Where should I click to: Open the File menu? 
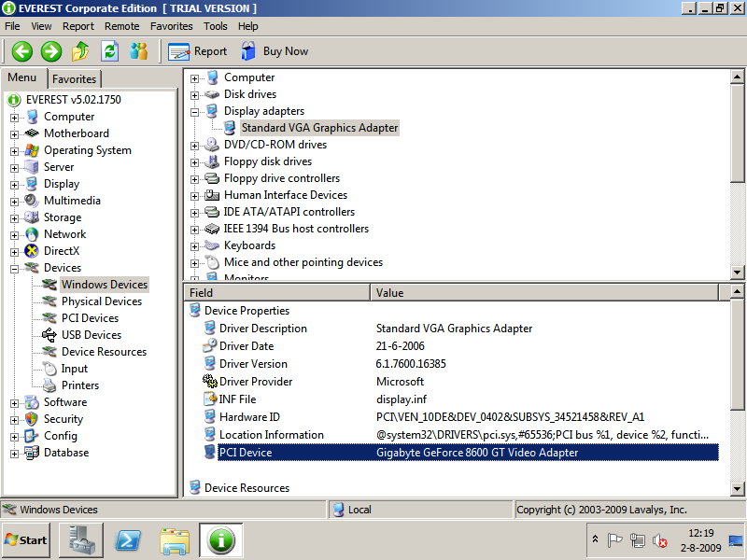click(12, 26)
